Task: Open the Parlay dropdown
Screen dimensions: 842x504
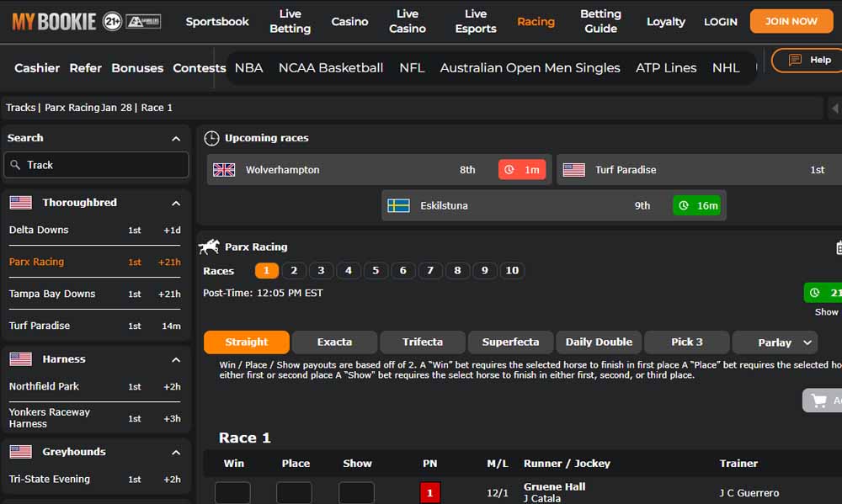Action: (775, 342)
